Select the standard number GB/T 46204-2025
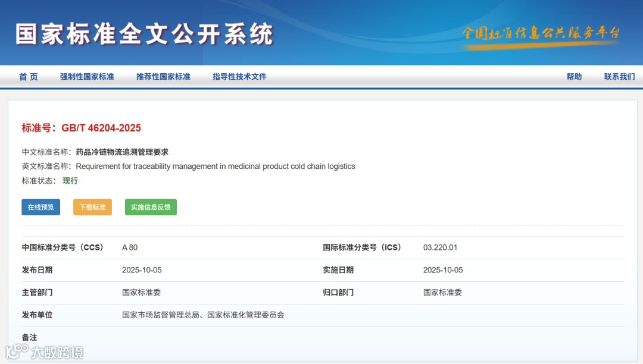The width and height of the screenshot is (643, 364). click(101, 128)
